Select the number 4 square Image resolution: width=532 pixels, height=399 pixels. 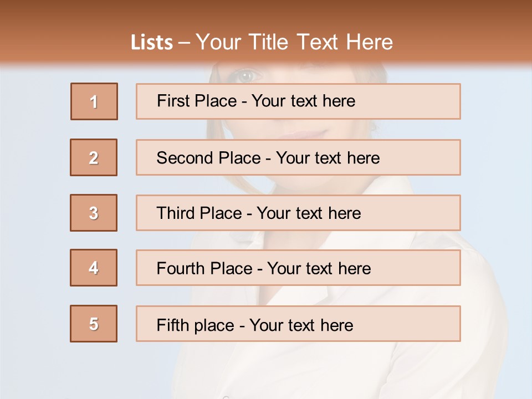pyautogui.click(x=94, y=268)
